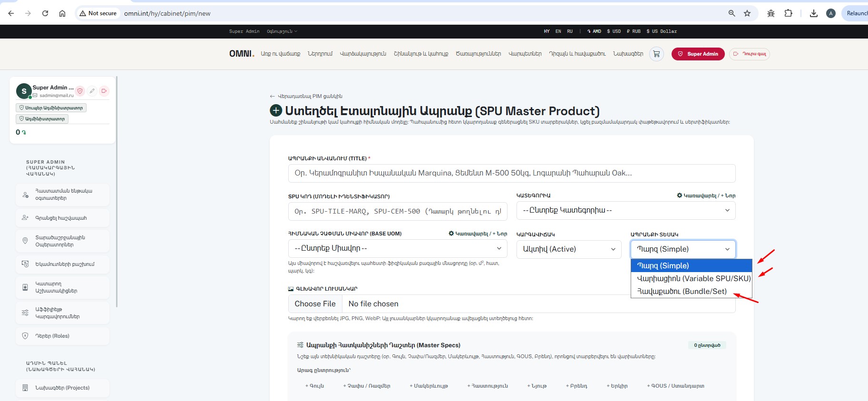Click Choose File for main image
The width and height of the screenshot is (868, 401).
[x=315, y=303]
